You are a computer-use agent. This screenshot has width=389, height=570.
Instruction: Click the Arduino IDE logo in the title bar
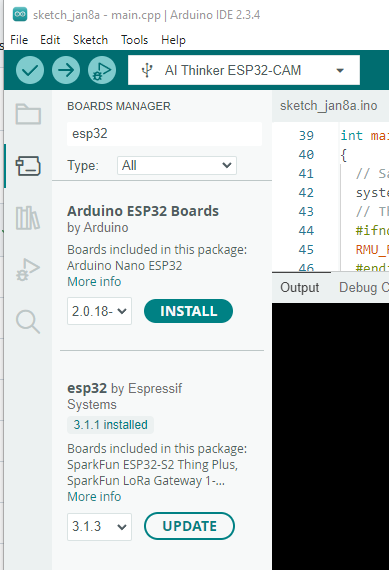pyautogui.click(x=20, y=15)
